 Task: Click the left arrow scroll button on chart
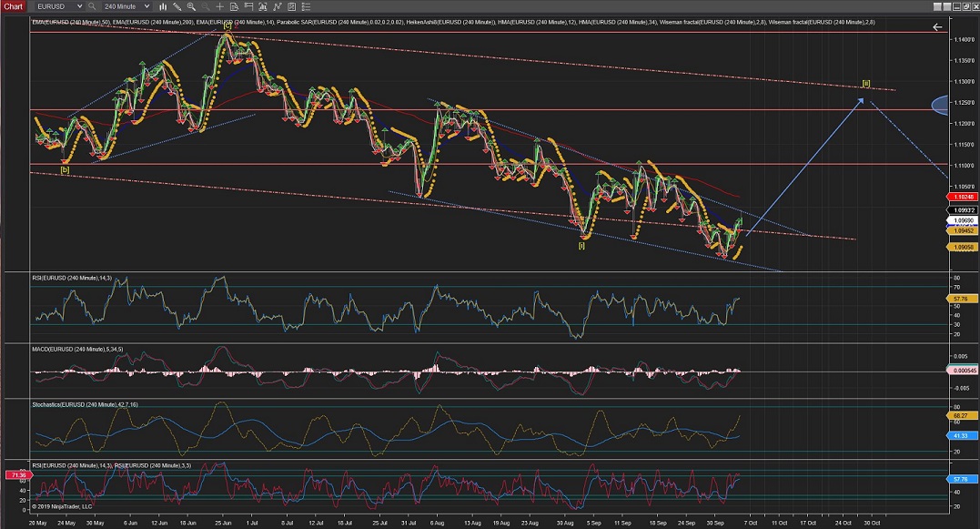coord(937,27)
